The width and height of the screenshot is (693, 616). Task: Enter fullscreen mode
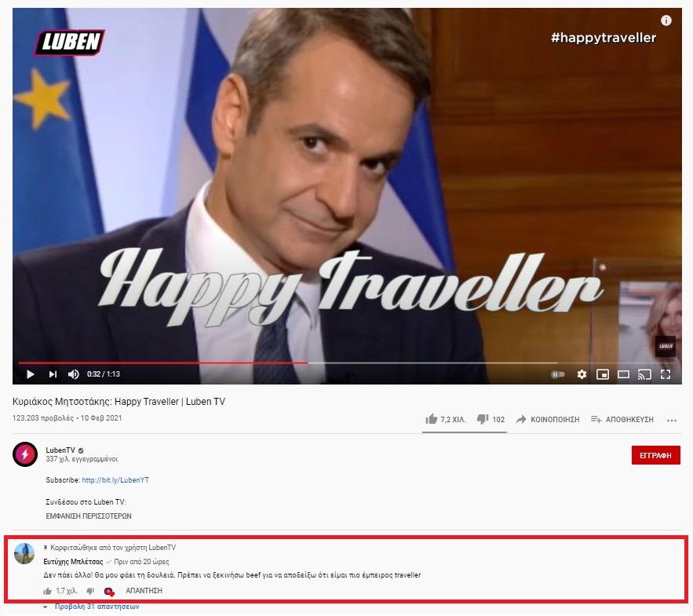(666, 374)
